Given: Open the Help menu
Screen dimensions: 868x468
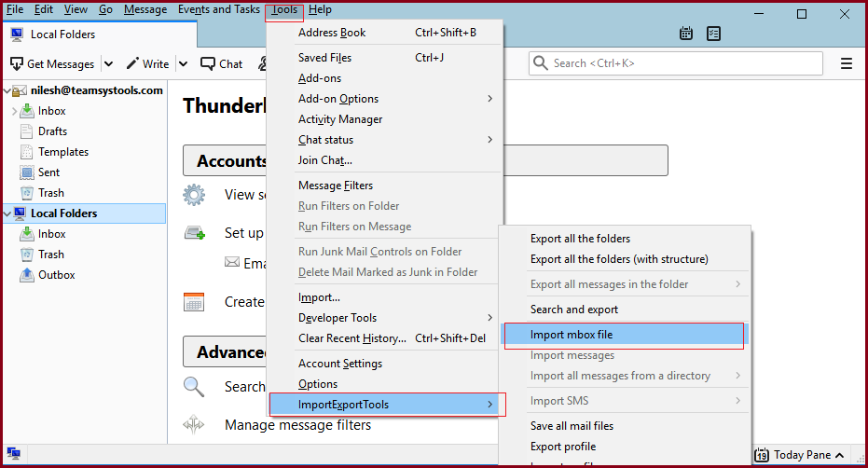Looking at the screenshot, I should (320, 9).
